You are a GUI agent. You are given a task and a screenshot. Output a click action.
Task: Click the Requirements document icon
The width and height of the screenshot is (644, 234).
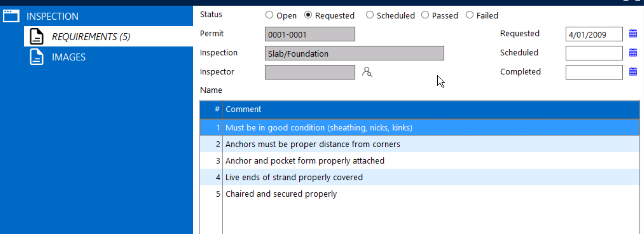tap(37, 36)
